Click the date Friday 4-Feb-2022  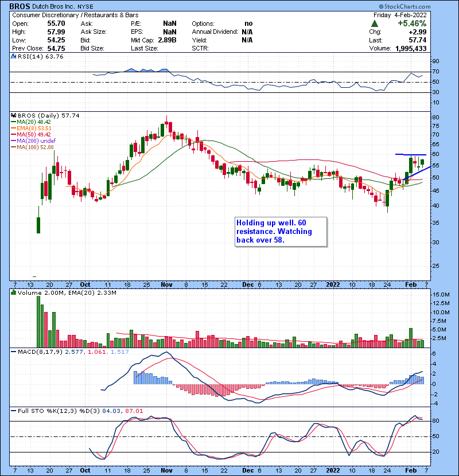tap(400, 15)
